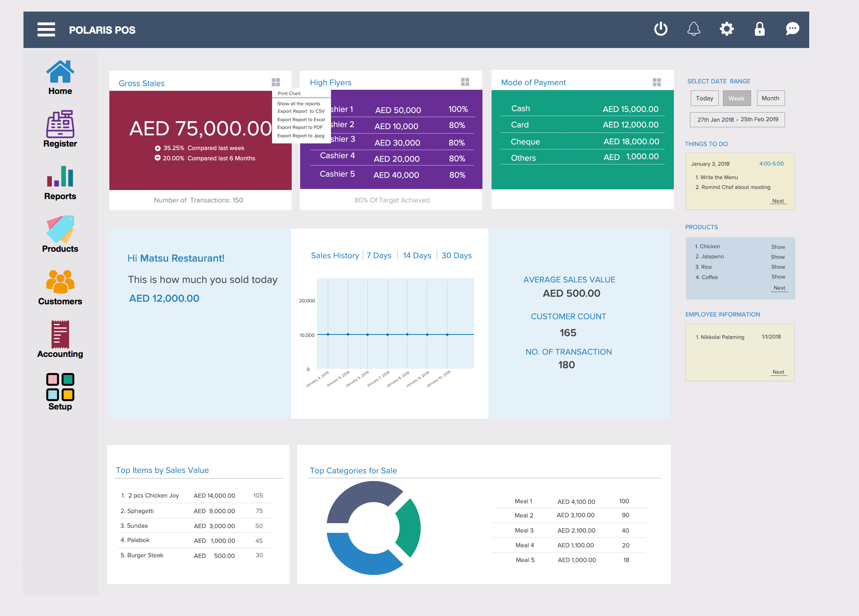The height and width of the screenshot is (616, 859).
Task: Choose Show all the reports
Action: click(298, 104)
